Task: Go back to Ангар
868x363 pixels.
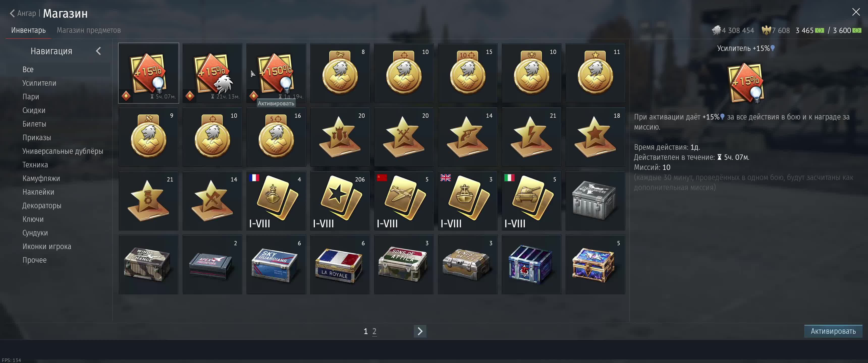Action: coord(22,13)
